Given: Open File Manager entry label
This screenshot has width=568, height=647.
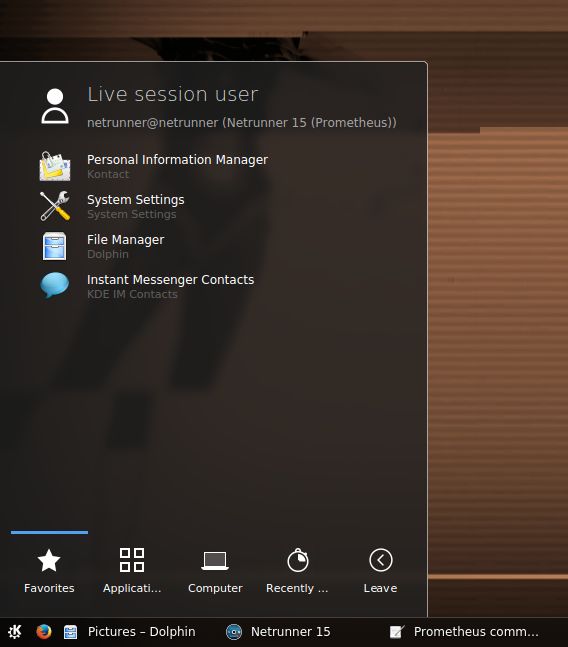Looking at the screenshot, I should tap(125, 240).
